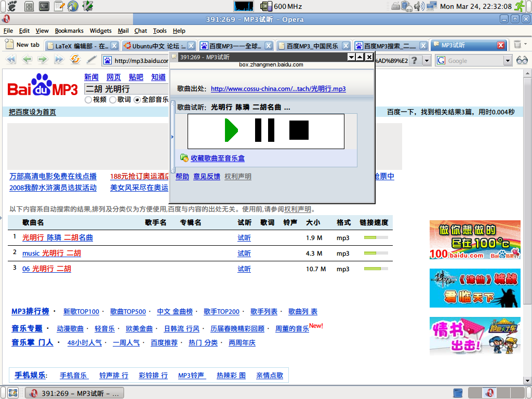Click the wand pencil icon in the toolbar
The height and width of the screenshot is (399, 532).
pyautogui.click(x=91, y=60)
